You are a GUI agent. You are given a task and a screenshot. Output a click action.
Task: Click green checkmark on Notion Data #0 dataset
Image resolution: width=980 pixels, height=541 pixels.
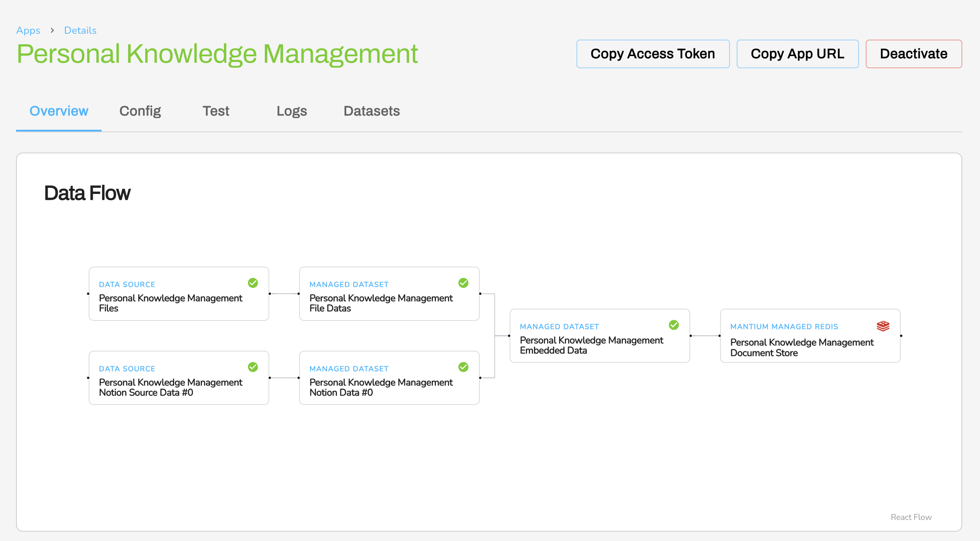(x=463, y=367)
